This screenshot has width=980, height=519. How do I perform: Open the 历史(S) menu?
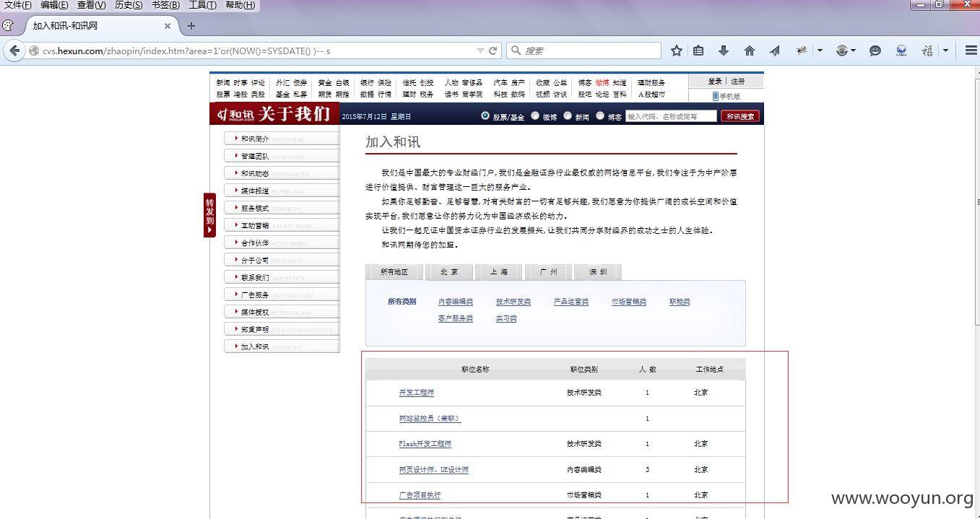coord(129,5)
